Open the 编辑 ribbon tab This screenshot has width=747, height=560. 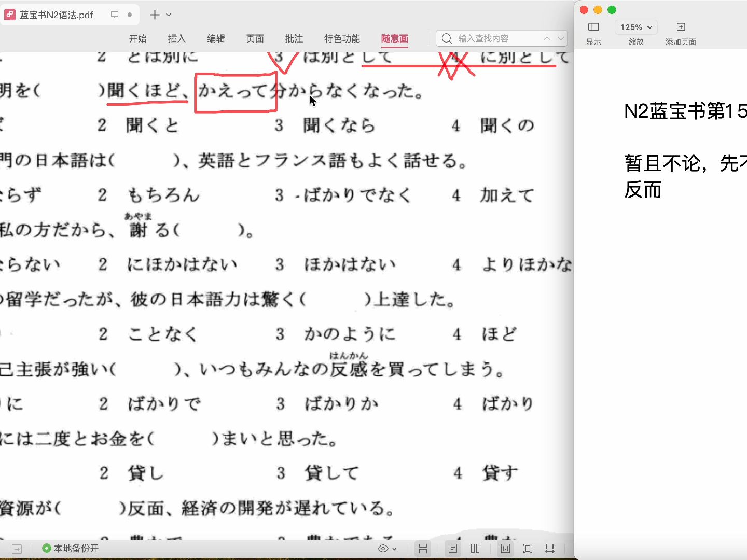pyautogui.click(x=216, y=38)
